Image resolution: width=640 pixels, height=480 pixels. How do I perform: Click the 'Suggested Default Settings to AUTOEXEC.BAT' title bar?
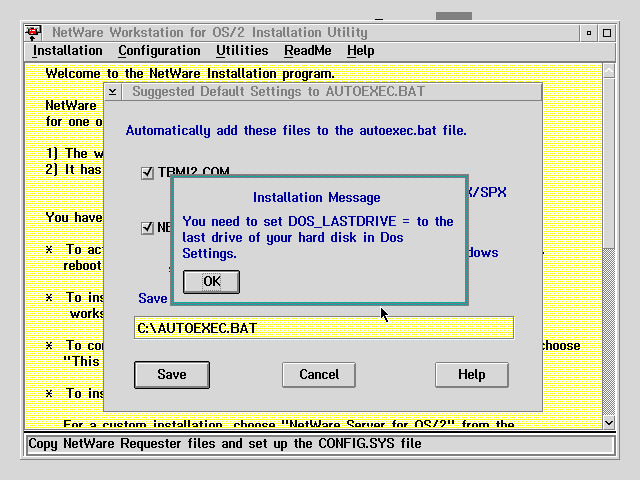[331, 92]
